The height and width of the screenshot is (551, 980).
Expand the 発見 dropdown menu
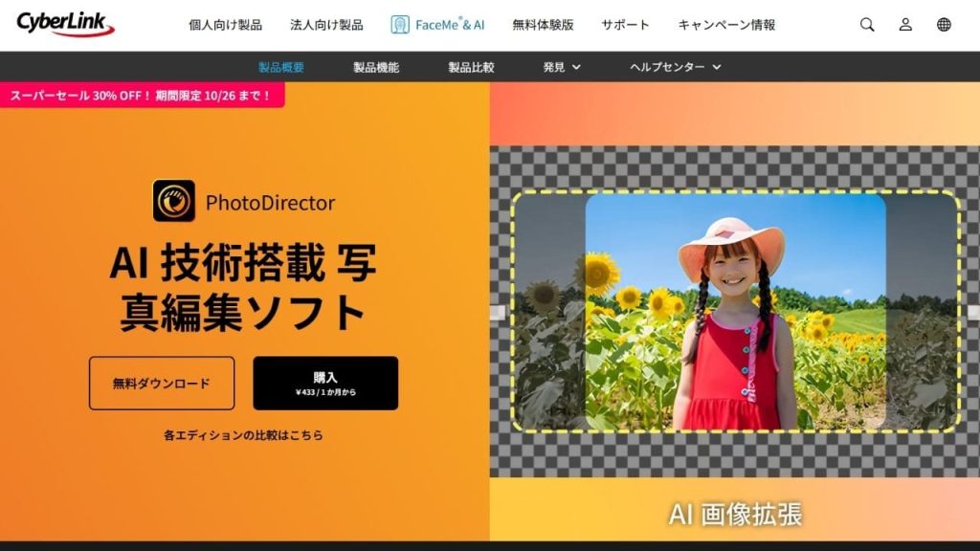coord(562,67)
